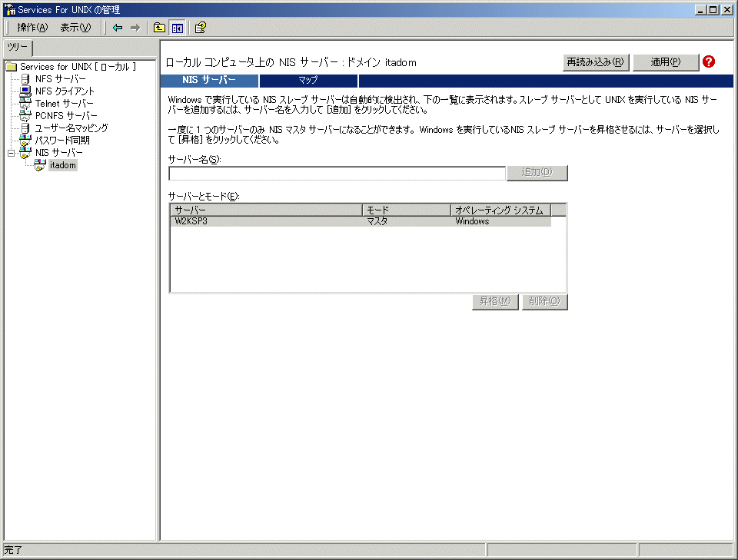The height and width of the screenshot is (560, 738).
Task: Open the 表示(V) menu
Action: click(75, 28)
